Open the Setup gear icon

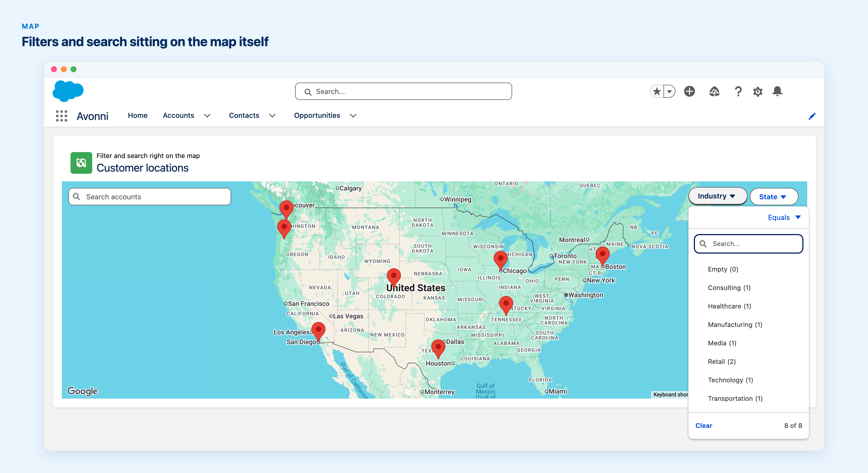[x=758, y=92]
